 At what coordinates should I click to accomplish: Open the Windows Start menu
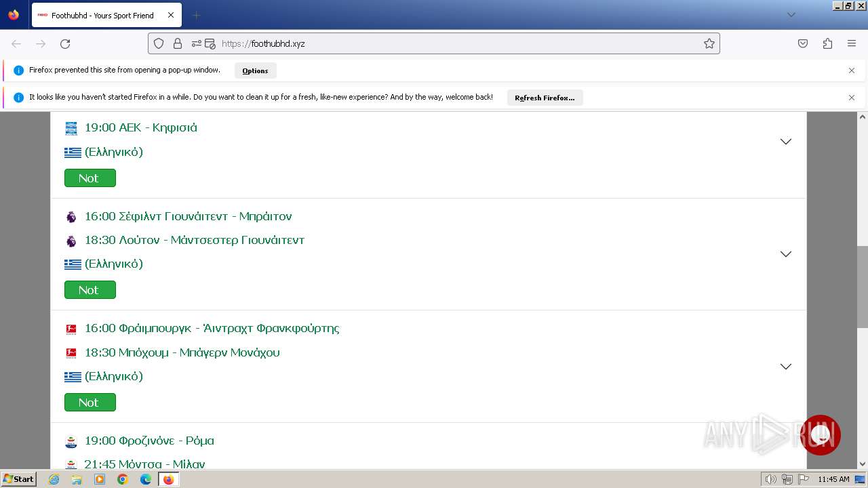[19, 479]
